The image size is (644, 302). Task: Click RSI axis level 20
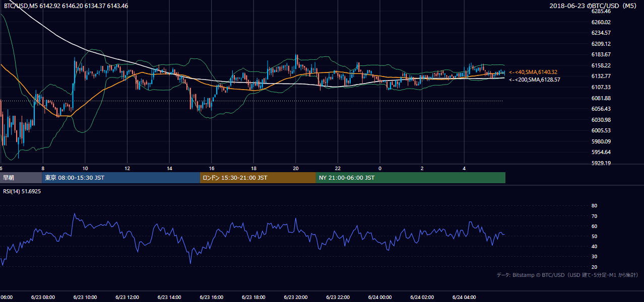point(594,267)
